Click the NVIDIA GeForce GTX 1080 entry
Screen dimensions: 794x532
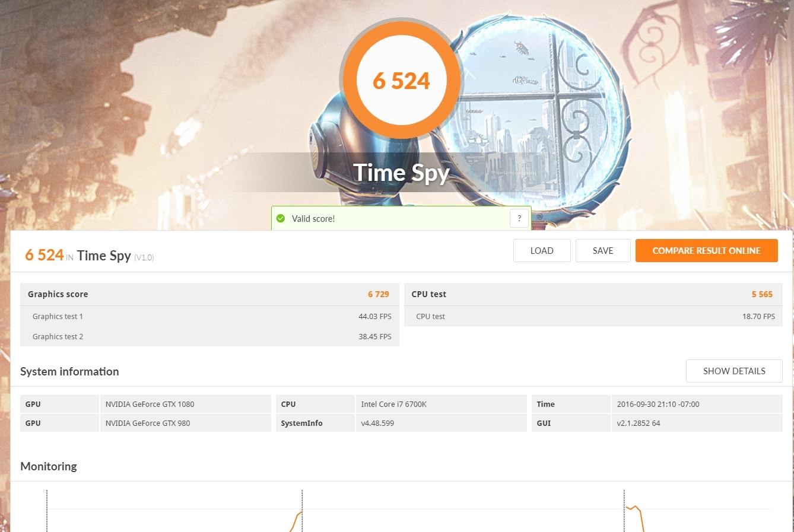pos(185,404)
